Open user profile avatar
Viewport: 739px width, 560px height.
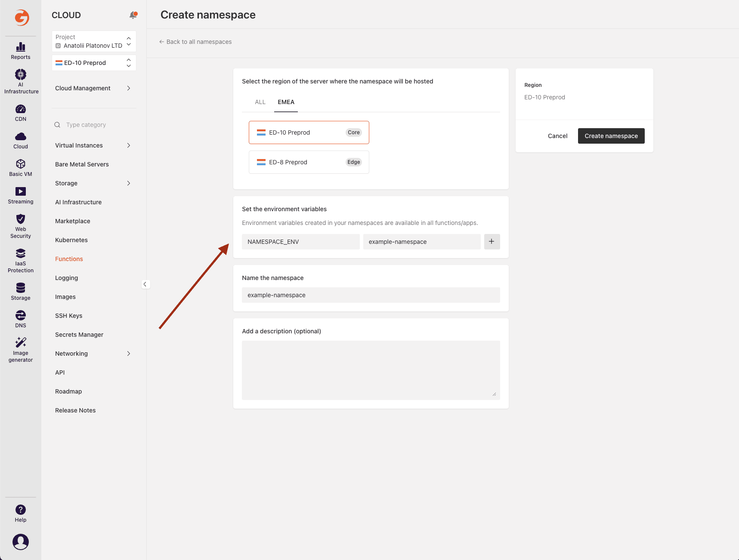[21, 542]
